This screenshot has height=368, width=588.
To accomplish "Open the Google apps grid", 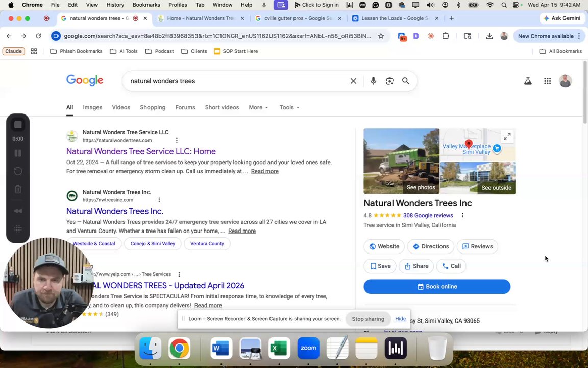I will pyautogui.click(x=548, y=81).
